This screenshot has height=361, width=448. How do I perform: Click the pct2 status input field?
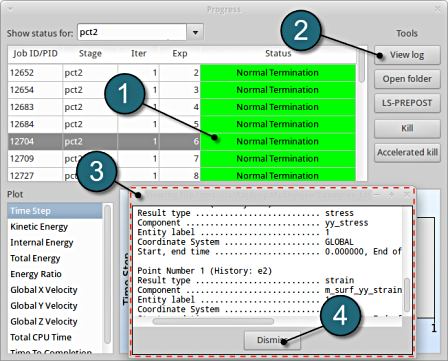click(132, 32)
